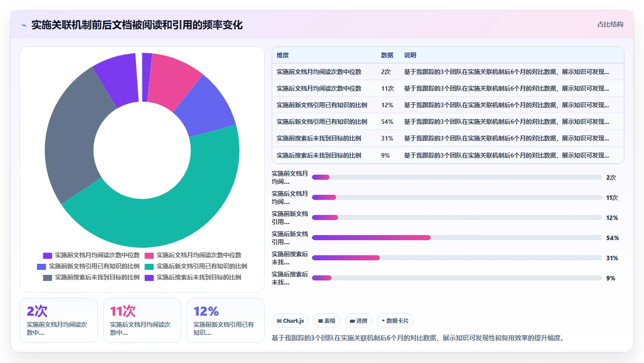
Task: Select the Chart.js tag chip
Action: (291, 321)
